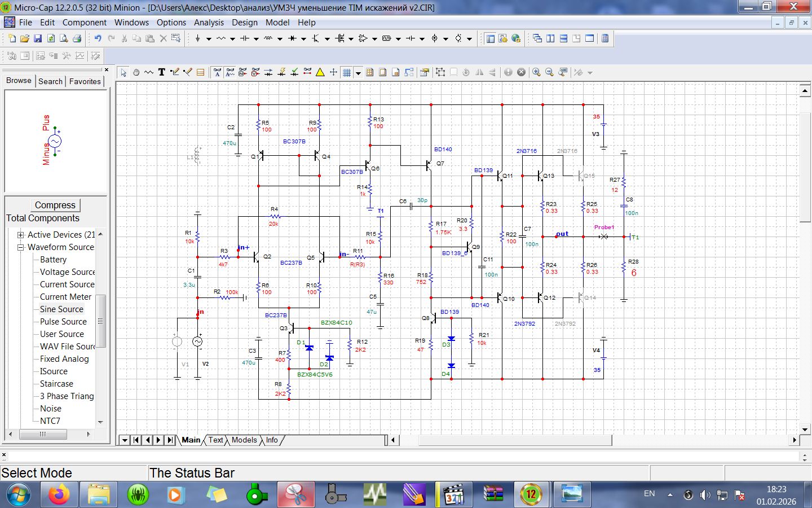Open Firefox from the Windows taskbar
Viewport: 812px width, 508px height.
(59, 495)
